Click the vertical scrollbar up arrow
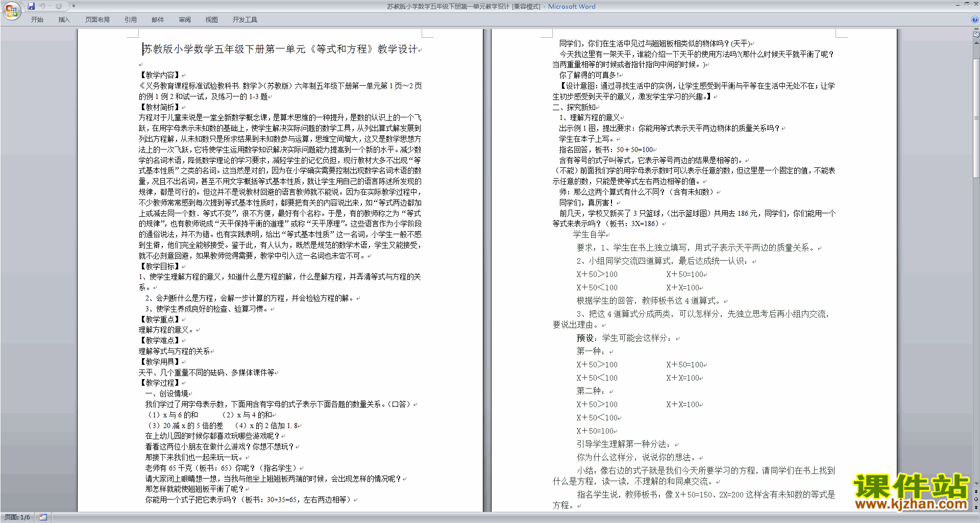This screenshot has height=523, width=980. click(x=976, y=42)
